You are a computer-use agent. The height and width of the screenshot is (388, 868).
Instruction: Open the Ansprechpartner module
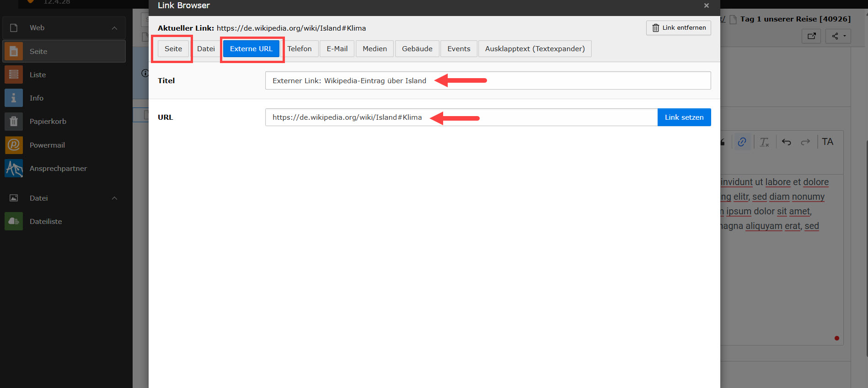pos(14,168)
